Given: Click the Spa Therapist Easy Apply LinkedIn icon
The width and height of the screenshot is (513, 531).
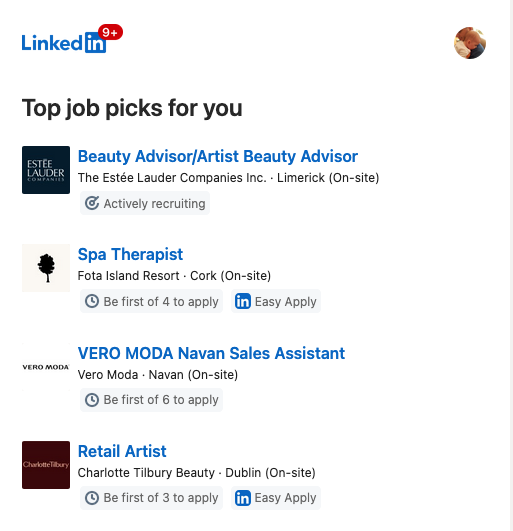Looking at the screenshot, I should pos(243,301).
